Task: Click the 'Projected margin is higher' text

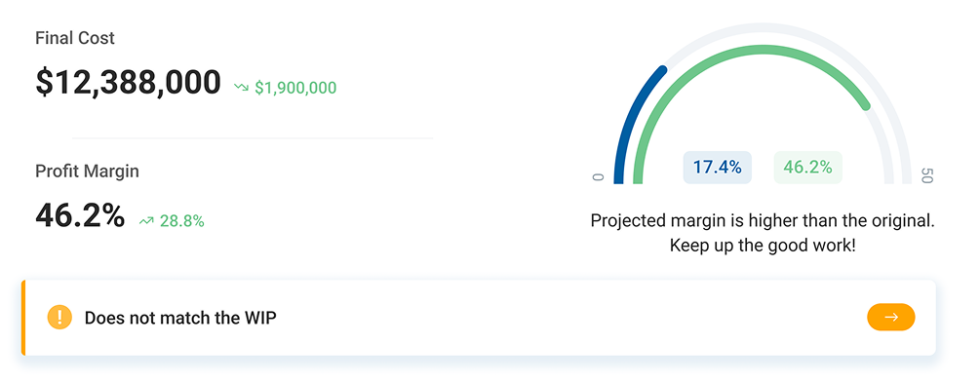Action: tap(763, 221)
